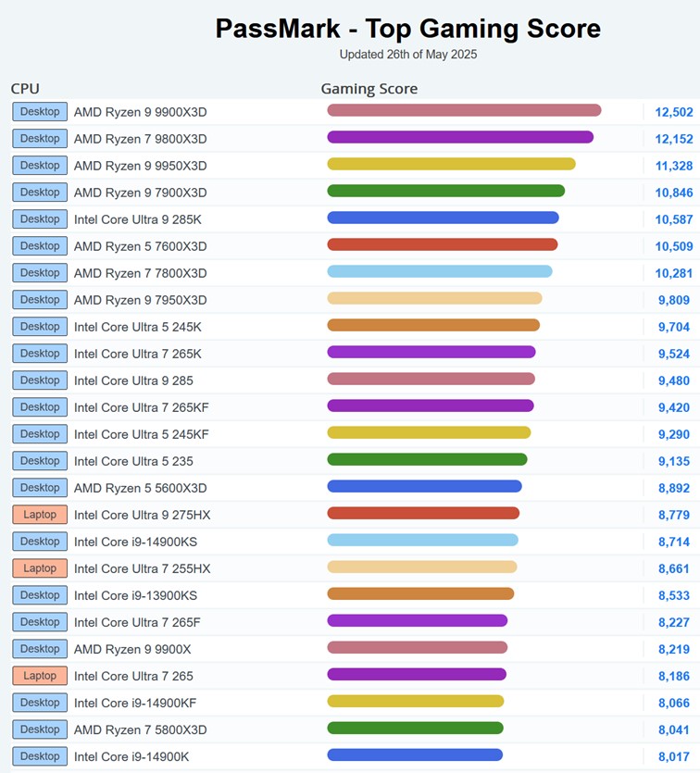Click the score value 9,135
This screenshot has height=773, width=700.
coord(674,461)
